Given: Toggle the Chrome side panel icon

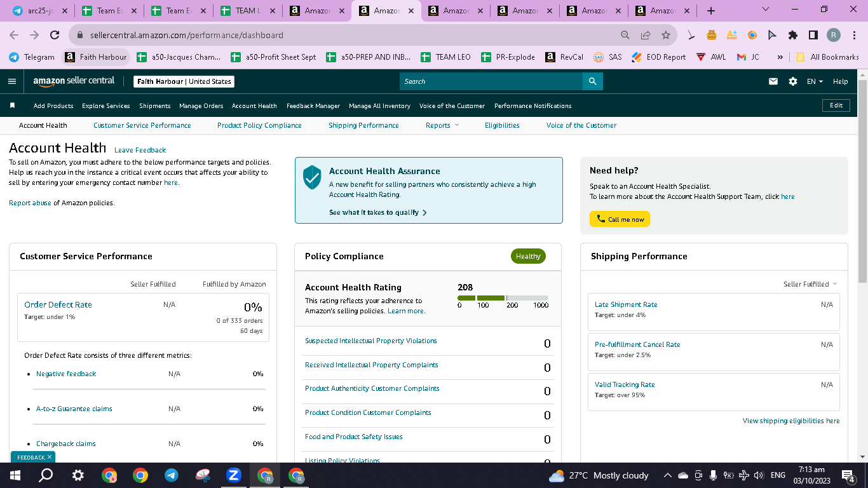Looking at the screenshot, I should click(x=813, y=35).
